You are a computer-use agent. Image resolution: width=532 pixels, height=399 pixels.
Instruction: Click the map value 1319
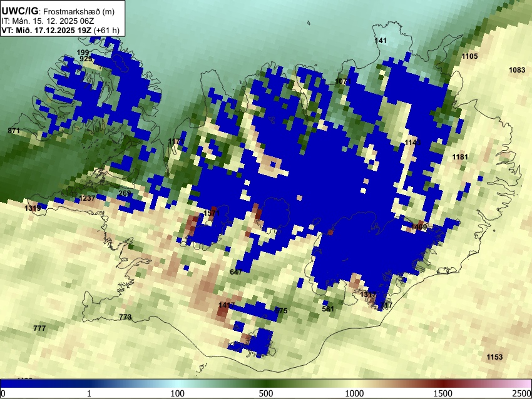[33, 208]
